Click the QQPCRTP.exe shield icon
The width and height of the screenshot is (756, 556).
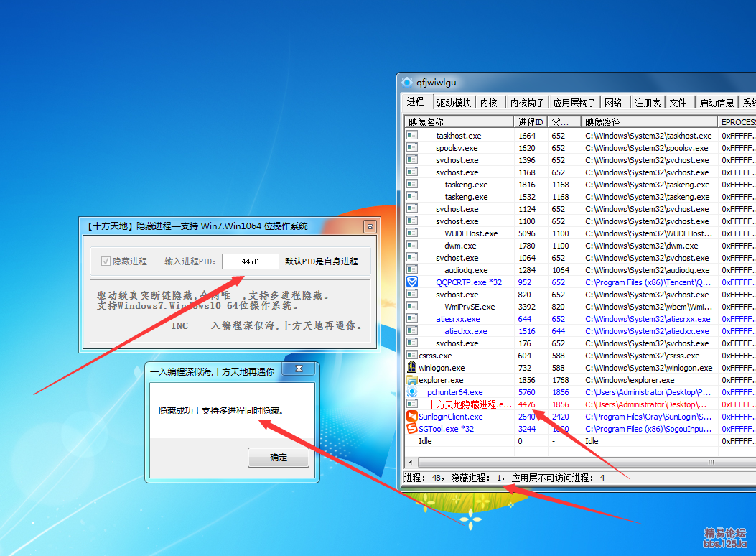pyautogui.click(x=412, y=282)
